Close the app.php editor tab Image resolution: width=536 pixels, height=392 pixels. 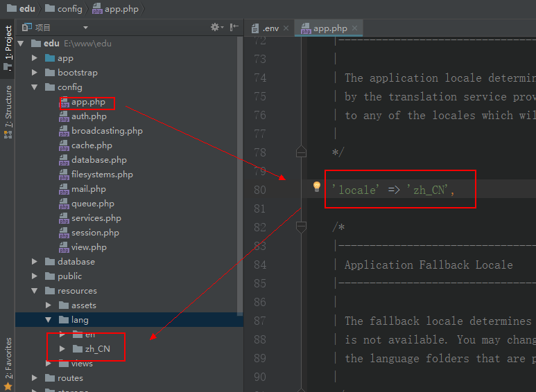356,28
